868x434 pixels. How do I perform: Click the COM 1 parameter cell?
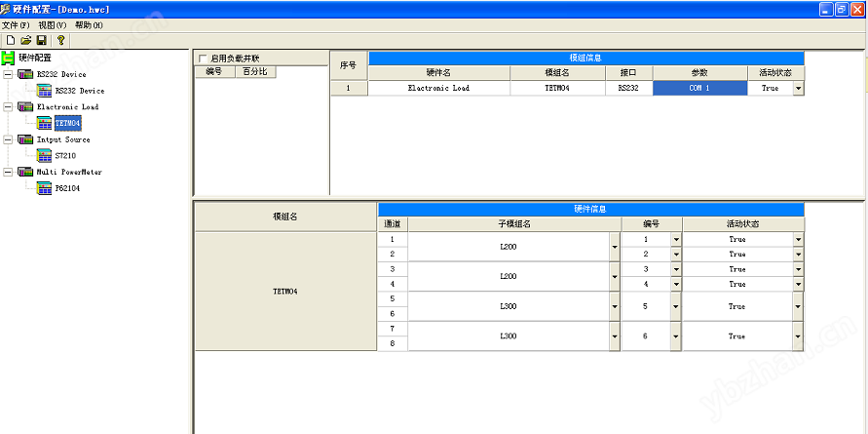pyautogui.click(x=699, y=88)
